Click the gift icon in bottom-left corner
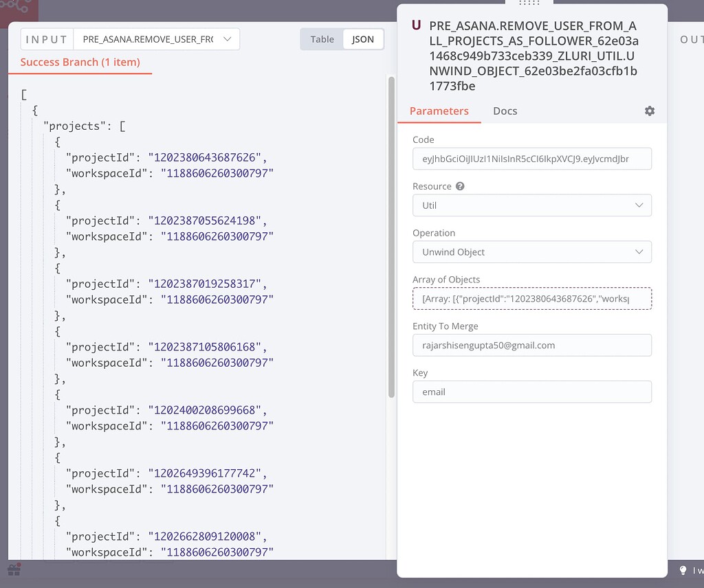This screenshot has height=588, width=704. click(14, 570)
